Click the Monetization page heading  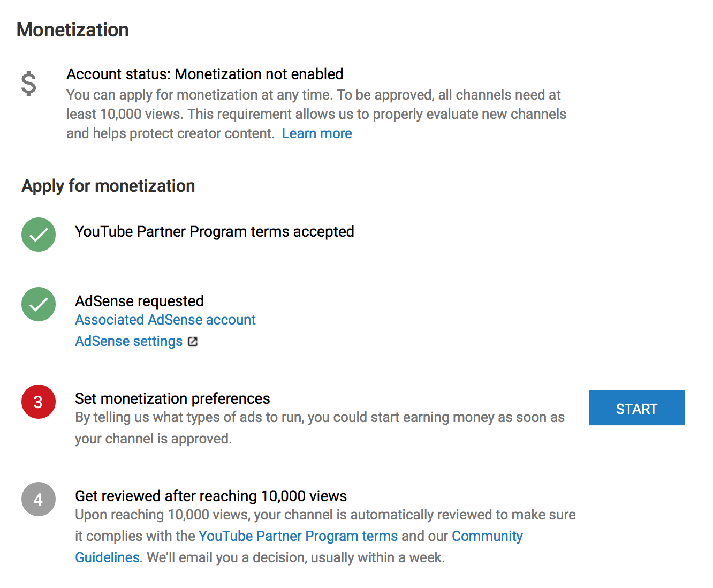pos(73,30)
